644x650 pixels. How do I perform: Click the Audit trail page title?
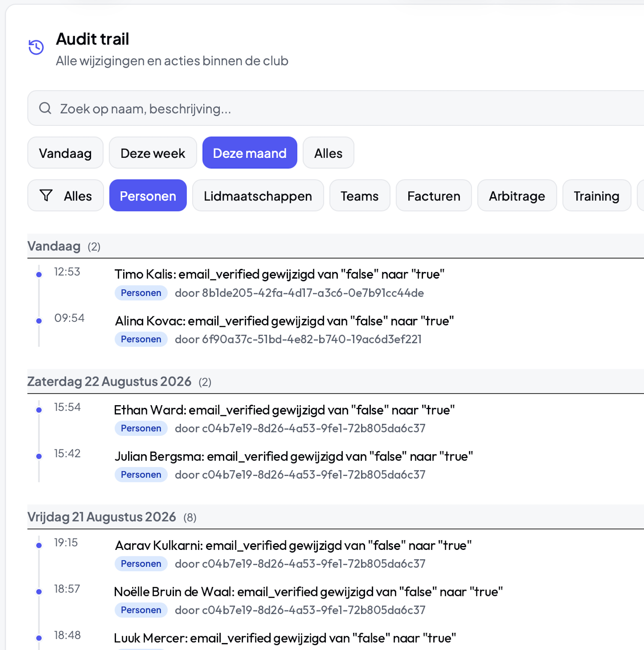coord(92,39)
